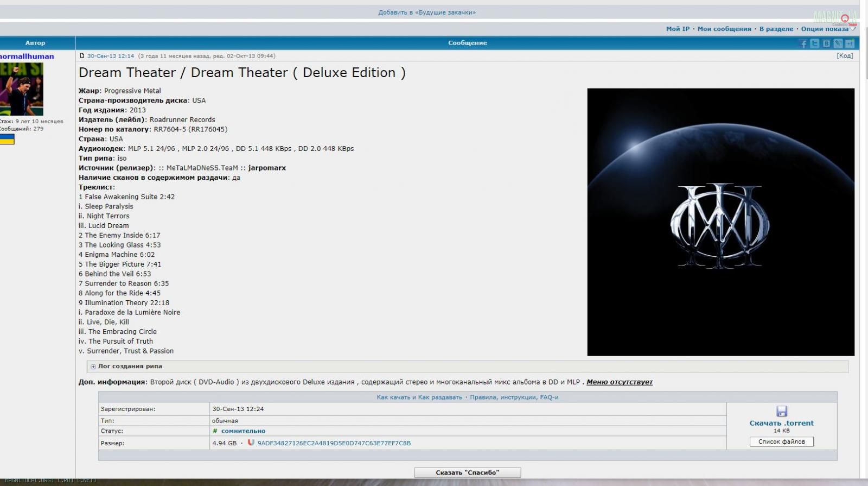Viewport: 868px width, 486px height.
Task: Click the magnet link icon
Action: click(x=251, y=443)
